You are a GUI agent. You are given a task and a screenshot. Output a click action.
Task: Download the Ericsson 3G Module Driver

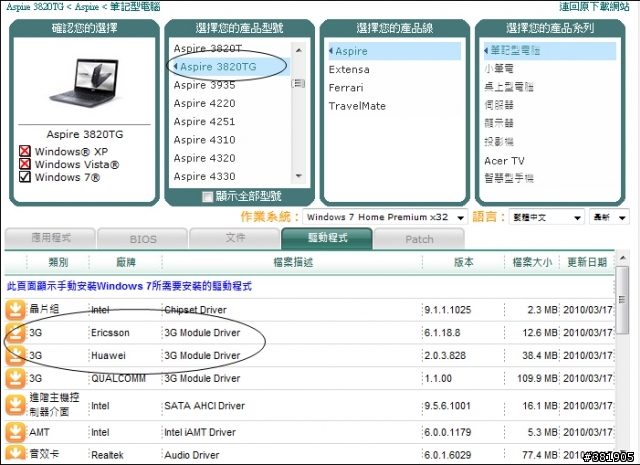click(15, 332)
